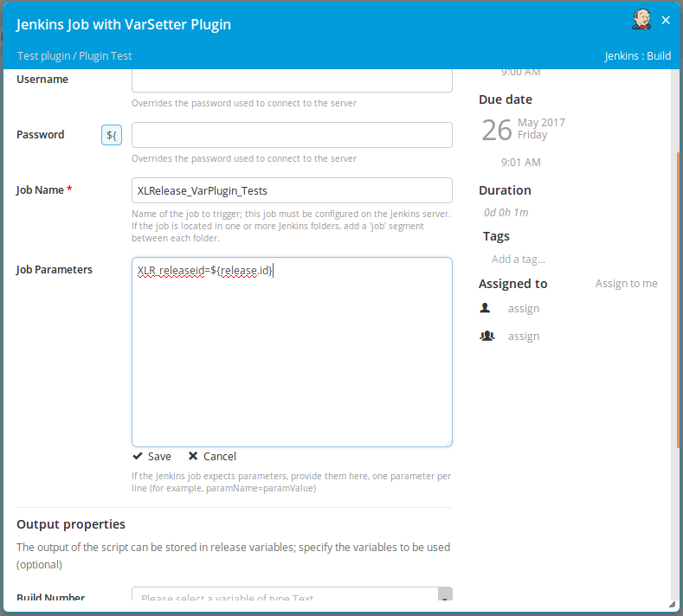
Task: Click the Add a tag field
Action: pyautogui.click(x=519, y=259)
